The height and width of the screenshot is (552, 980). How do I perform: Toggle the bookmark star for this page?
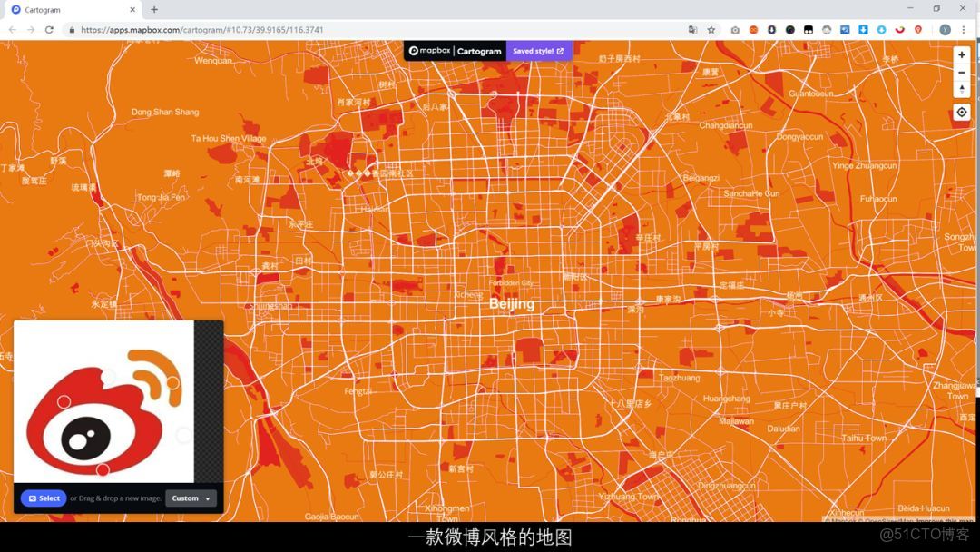pyautogui.click(x=710, y=29)
